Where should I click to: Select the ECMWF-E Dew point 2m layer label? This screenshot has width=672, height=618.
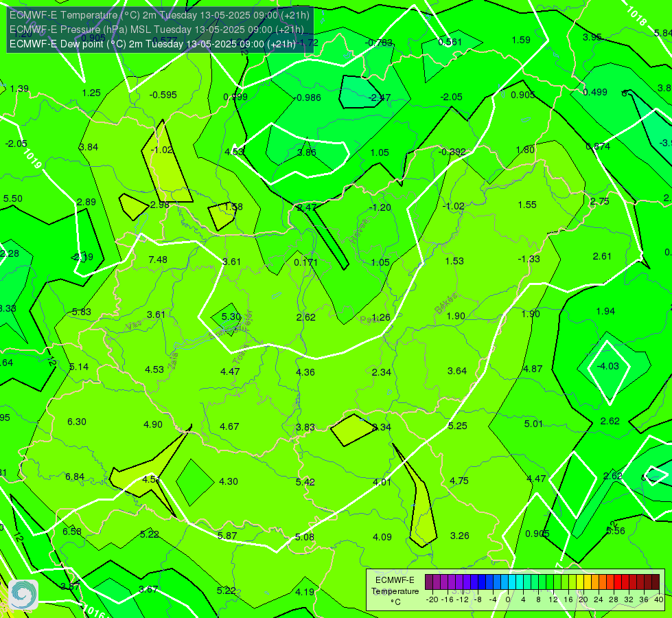[152, 44]
